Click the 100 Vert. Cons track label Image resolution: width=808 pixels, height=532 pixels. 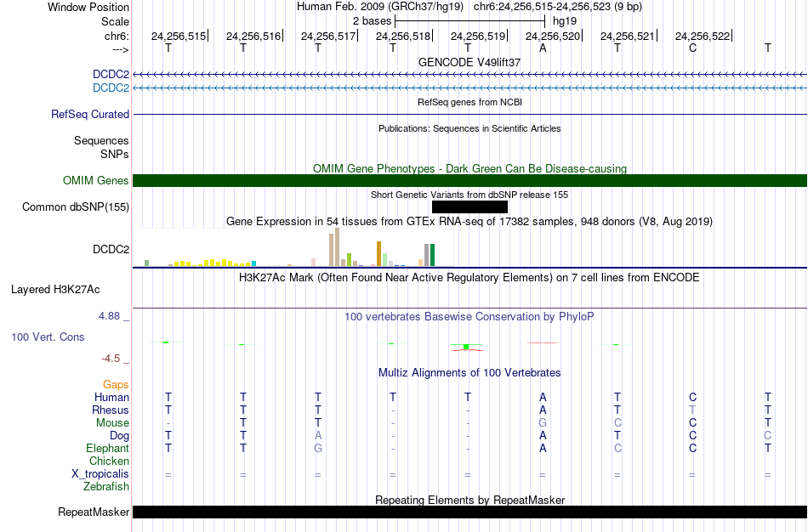tap(48, 337)
